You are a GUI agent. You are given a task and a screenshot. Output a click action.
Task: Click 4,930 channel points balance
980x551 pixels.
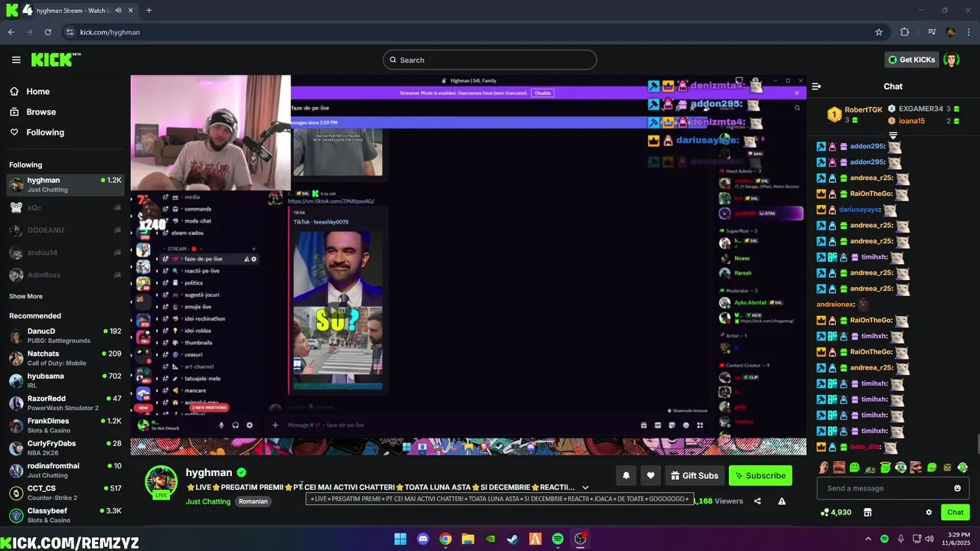tap(835, 513)
